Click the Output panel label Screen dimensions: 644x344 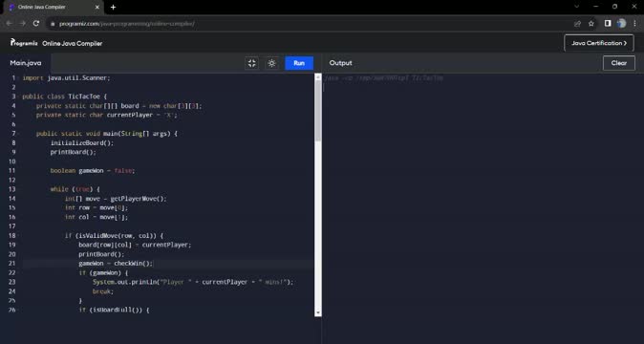pos(340,63)
